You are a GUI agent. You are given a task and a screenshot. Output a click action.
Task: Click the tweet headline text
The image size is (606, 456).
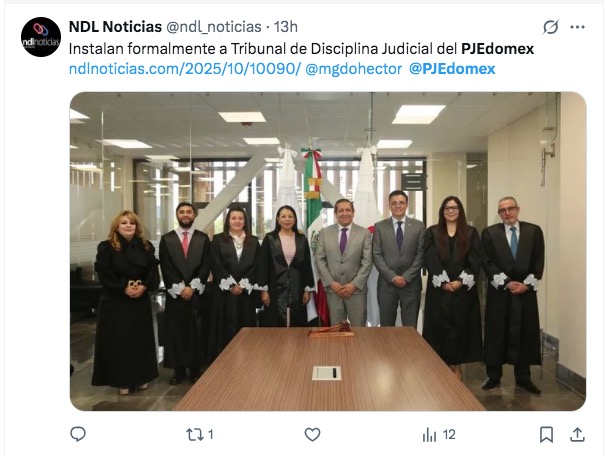coord(301,49)
